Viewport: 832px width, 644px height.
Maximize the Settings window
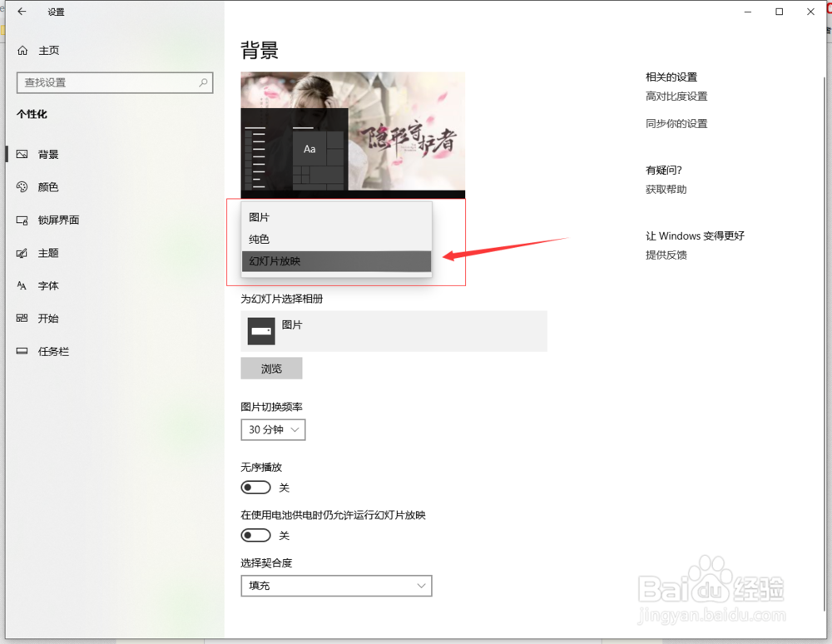(779, 12)
